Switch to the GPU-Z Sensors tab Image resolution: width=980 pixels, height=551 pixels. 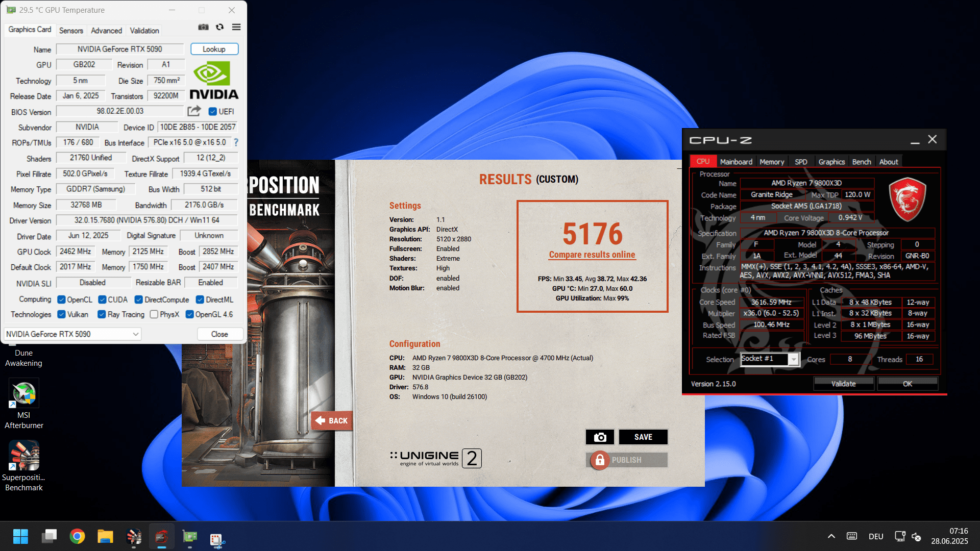[x=71, y=31]
